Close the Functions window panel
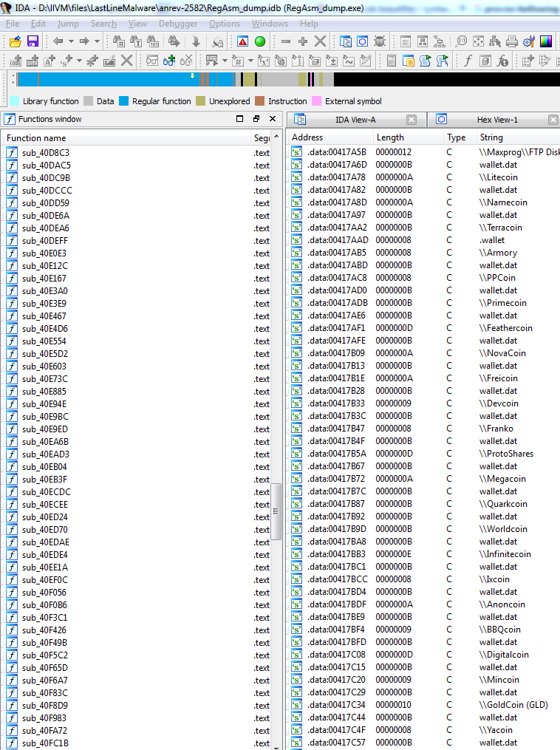Screen dimensions: 560x750 pos(273,119)
